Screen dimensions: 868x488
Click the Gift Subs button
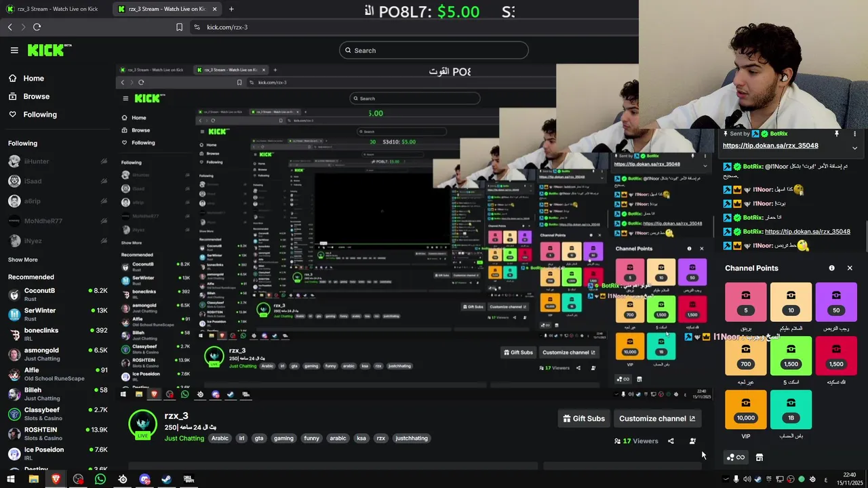(584, 418)
